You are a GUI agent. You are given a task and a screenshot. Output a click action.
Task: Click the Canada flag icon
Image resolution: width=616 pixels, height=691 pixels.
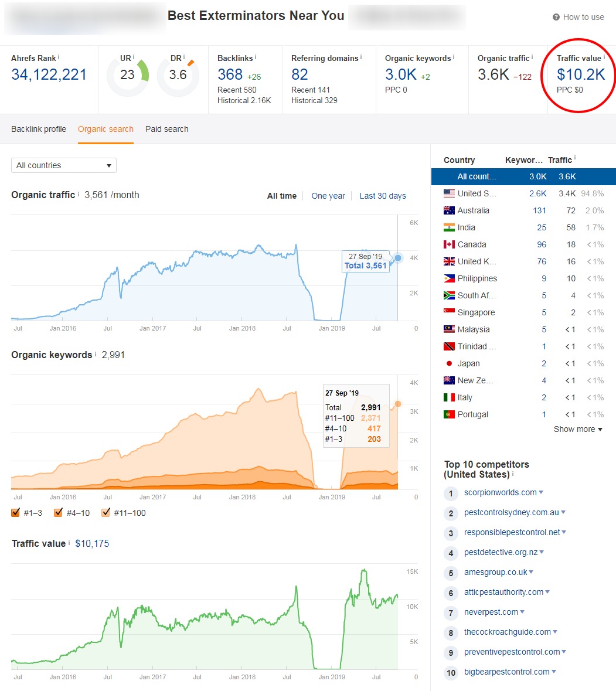[x=449, y=244]
